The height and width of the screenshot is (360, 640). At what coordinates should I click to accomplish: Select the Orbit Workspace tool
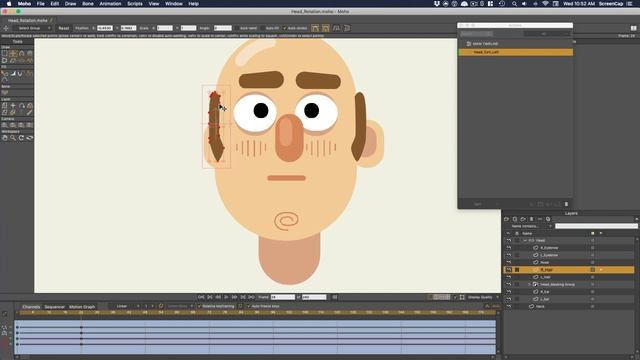[x=29, y=138]
